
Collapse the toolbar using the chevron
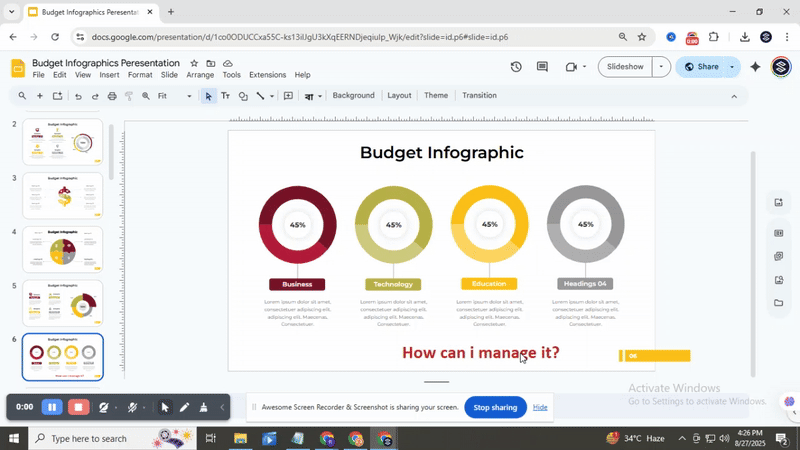734,96
